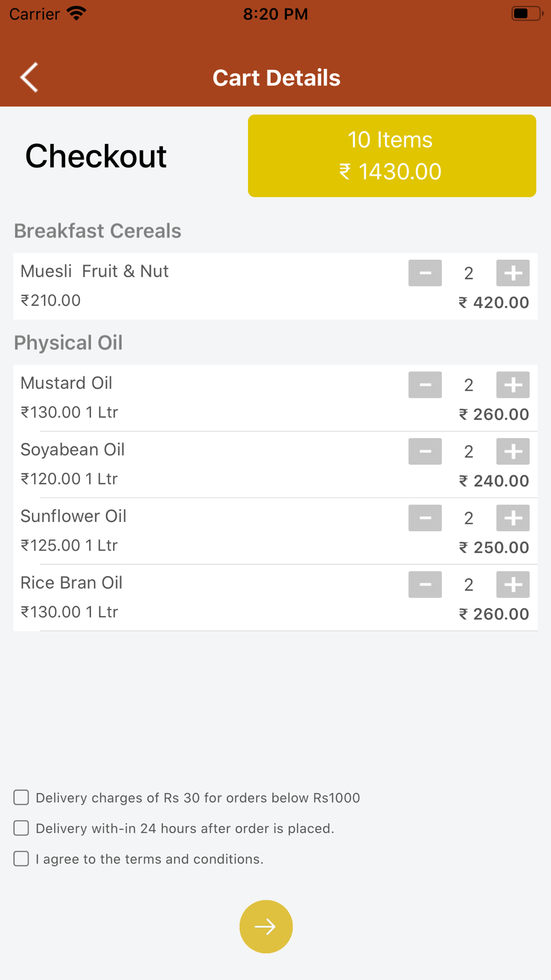Screen dimensions: 551x980
Task: Remove one Rice Bran Oil
Action: 425,585
